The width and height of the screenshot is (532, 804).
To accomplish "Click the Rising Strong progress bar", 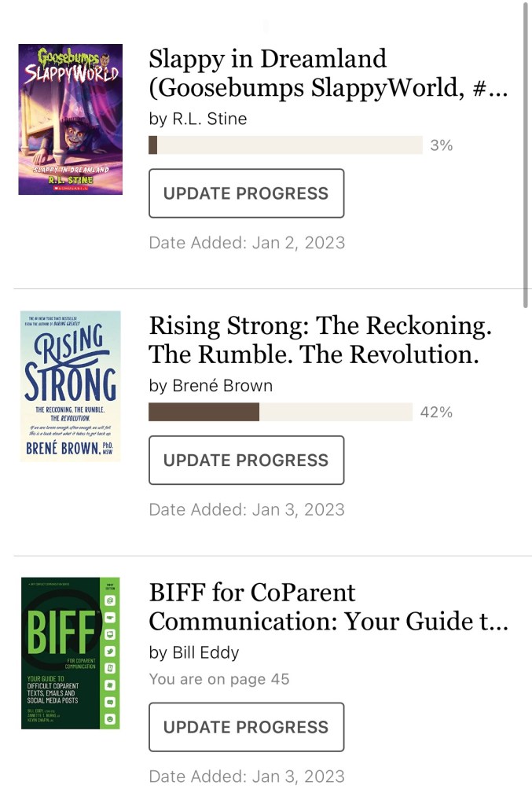I will [280, 412].
